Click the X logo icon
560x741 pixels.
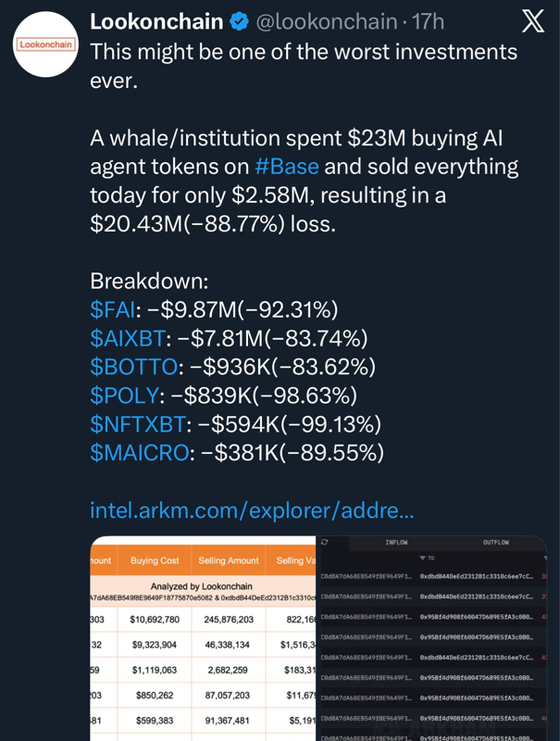(x=533, y=22)
